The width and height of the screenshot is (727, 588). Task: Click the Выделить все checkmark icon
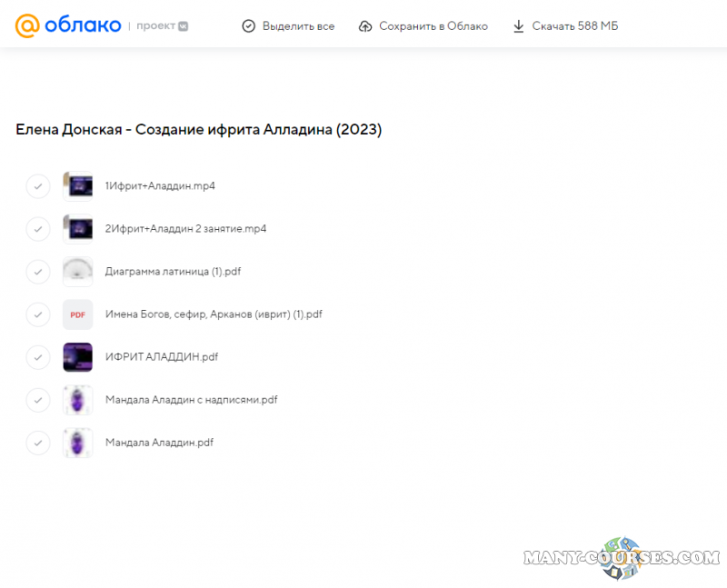pos(248,26)
